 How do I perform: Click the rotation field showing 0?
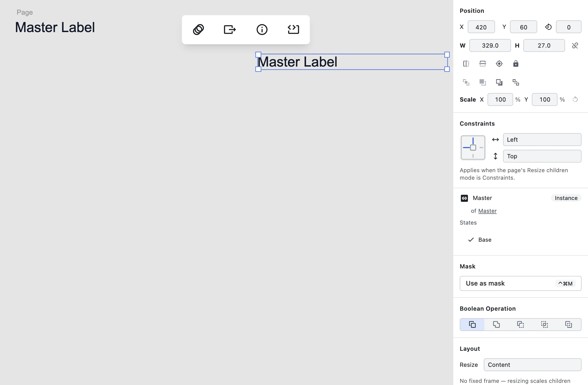tap(568, 27)
